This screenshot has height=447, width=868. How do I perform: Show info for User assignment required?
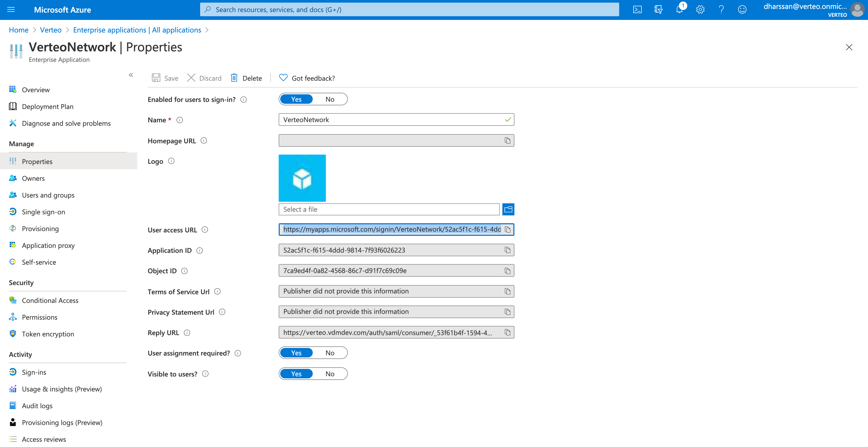click(x=238, y=353)
